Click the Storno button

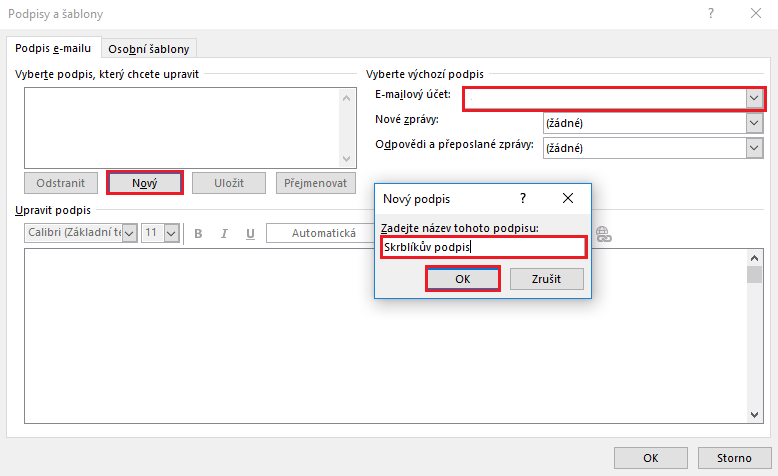click(734, 458)
